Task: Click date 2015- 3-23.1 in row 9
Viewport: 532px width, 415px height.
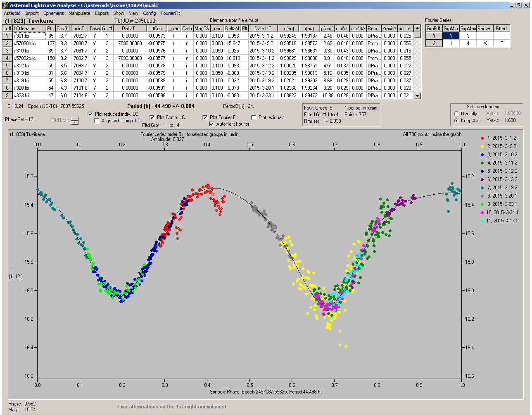Action: point(263,95)
